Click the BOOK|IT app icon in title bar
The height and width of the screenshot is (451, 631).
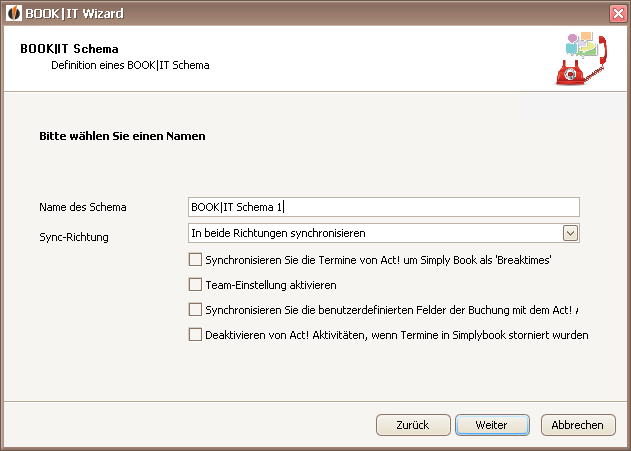pos(14,13)
